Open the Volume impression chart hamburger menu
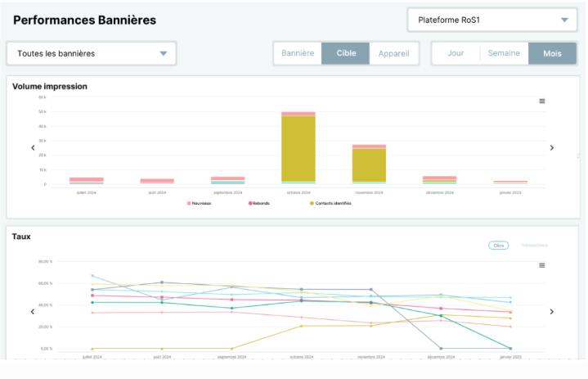The width and height of the screenshot is (588, 379). coord(542,101)
